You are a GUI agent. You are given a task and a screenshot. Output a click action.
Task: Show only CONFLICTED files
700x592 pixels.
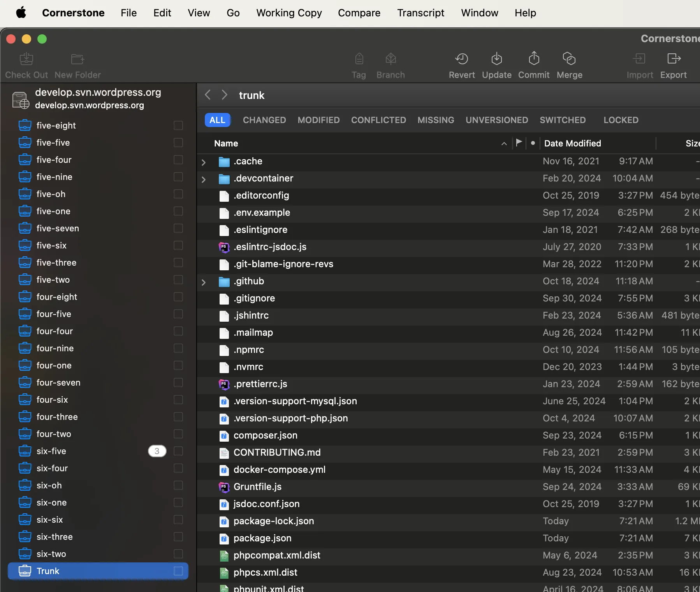(378, 120)
